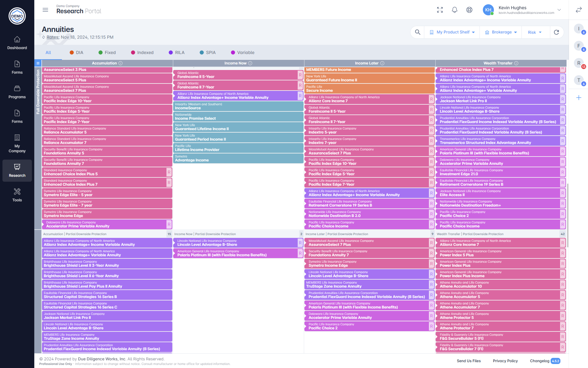Image resolution: width=588 pixels, height=368 pixels.
Task: Open My Company in sidebar
Action: [x=17, y=144]
